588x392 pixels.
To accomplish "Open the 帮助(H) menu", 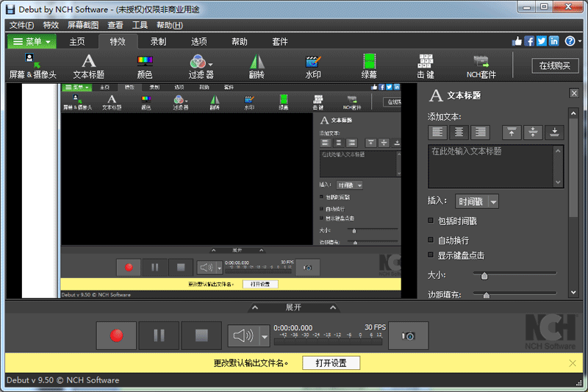I will point(170,25).
